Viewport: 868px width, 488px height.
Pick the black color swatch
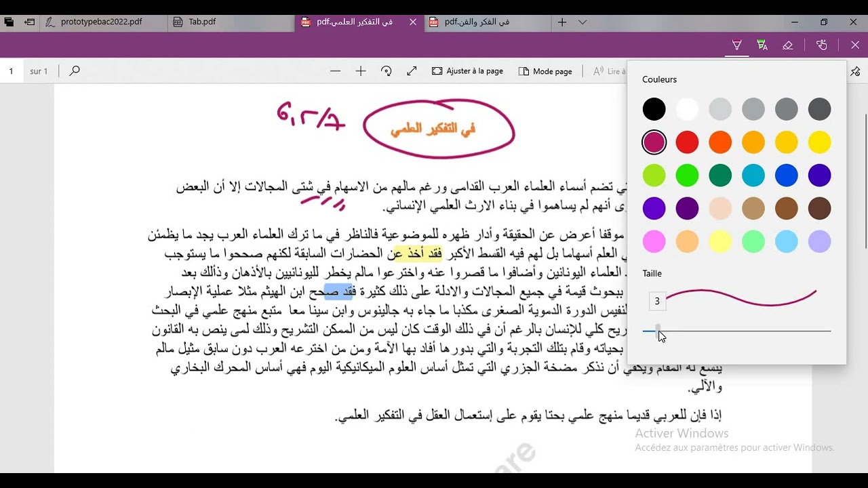point(654,109)
